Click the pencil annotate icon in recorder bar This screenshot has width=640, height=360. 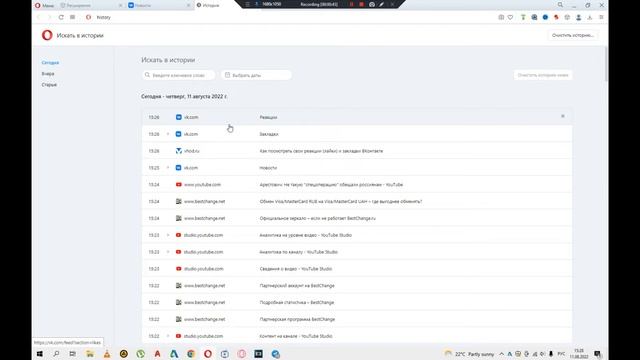tap(382, 4)
